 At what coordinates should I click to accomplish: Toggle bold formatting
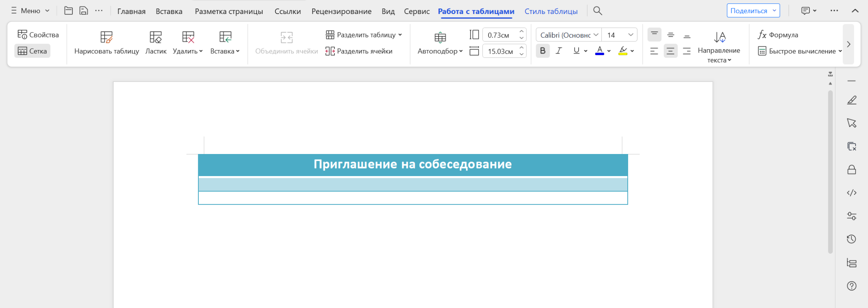(x=542, y=51)
